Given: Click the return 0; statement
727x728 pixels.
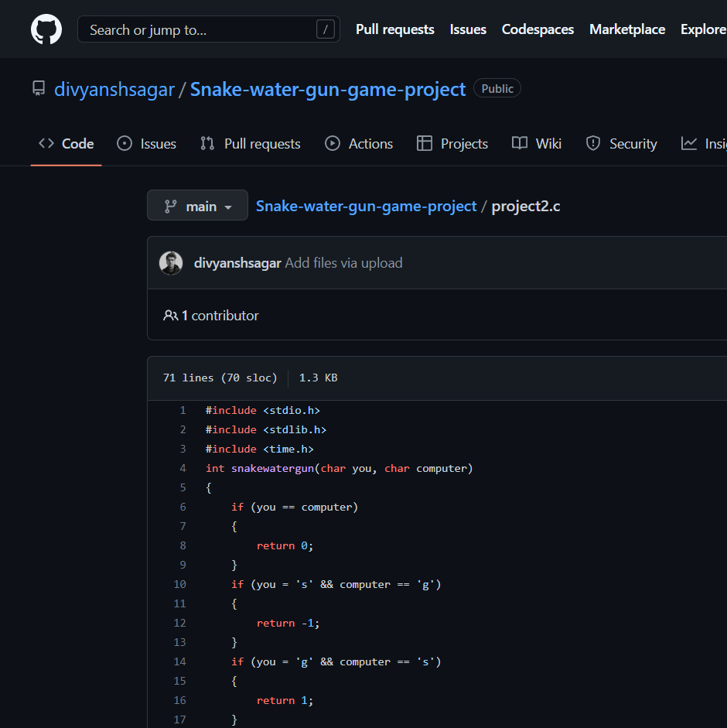Looking at the screenshot, I should click(285, 546).
